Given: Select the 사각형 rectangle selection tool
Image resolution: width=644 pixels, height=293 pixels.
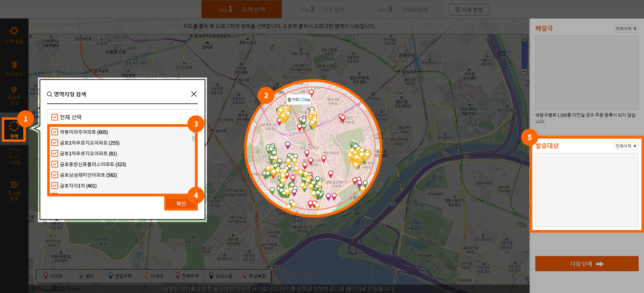Looking at the screenshot, I should [14, 157].
